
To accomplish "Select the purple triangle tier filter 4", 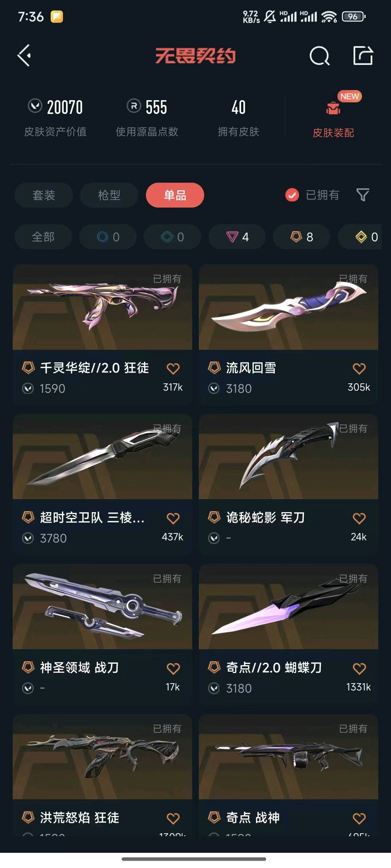I will (x=237, y=237).
